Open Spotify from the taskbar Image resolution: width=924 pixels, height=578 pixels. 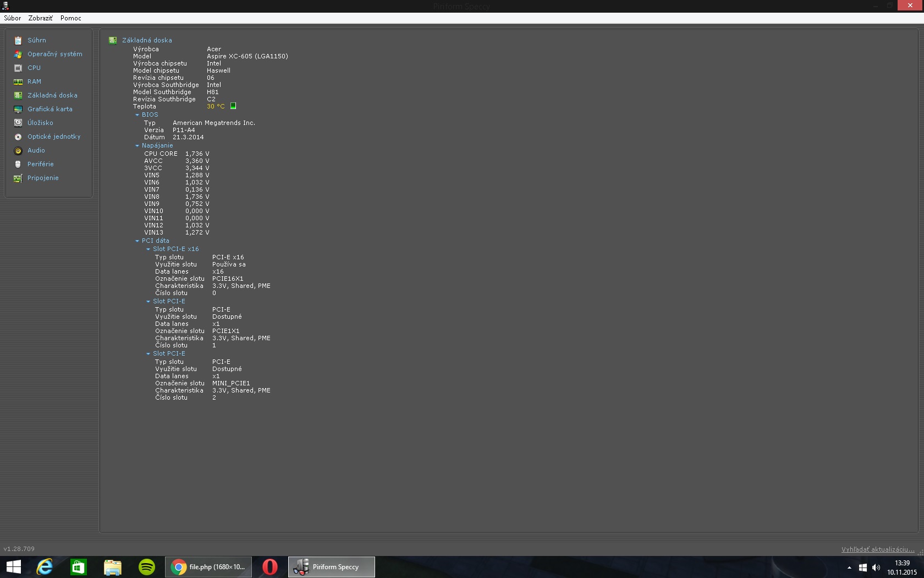click(x=147, y=567)
